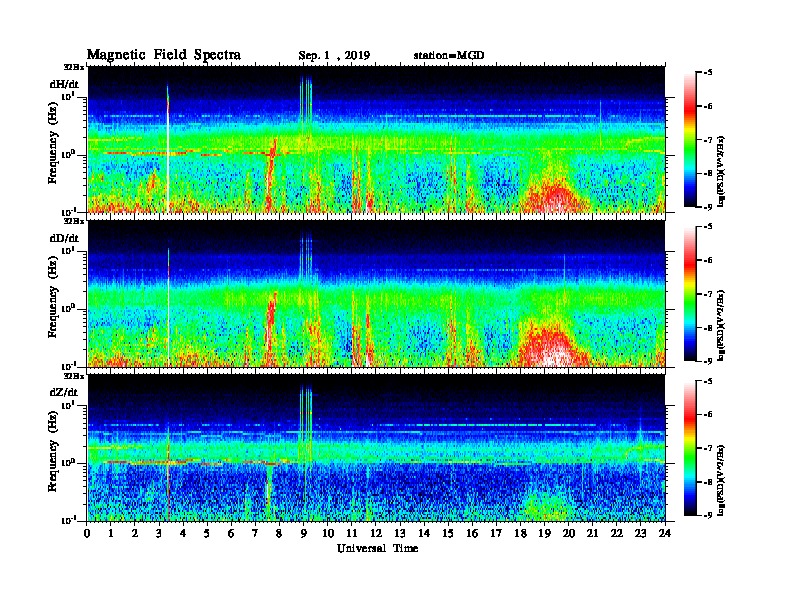Select the dD/dt panel label
The width and height of the screenshot is (792, 612).
click(x=64, y=238)
